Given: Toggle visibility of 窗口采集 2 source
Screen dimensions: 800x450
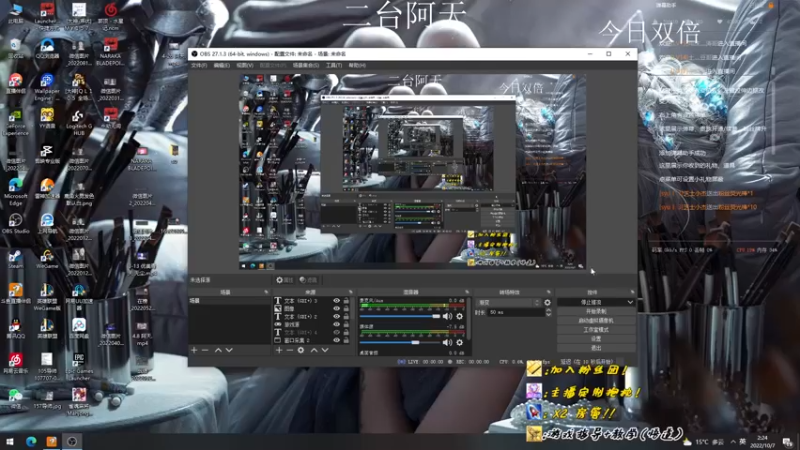Looking at the screenshot, I should coord(336,340).
